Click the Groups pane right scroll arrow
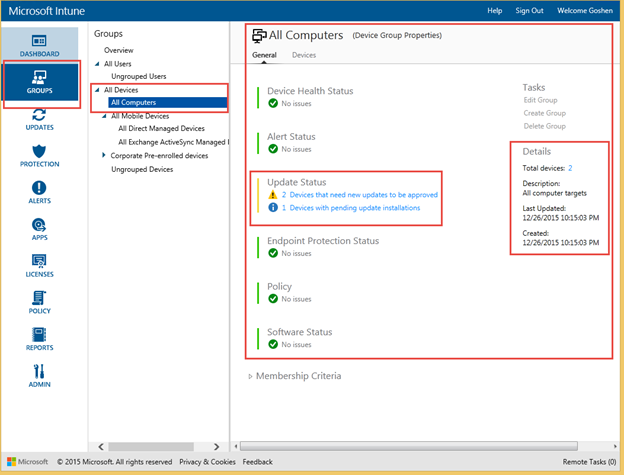 216,447
